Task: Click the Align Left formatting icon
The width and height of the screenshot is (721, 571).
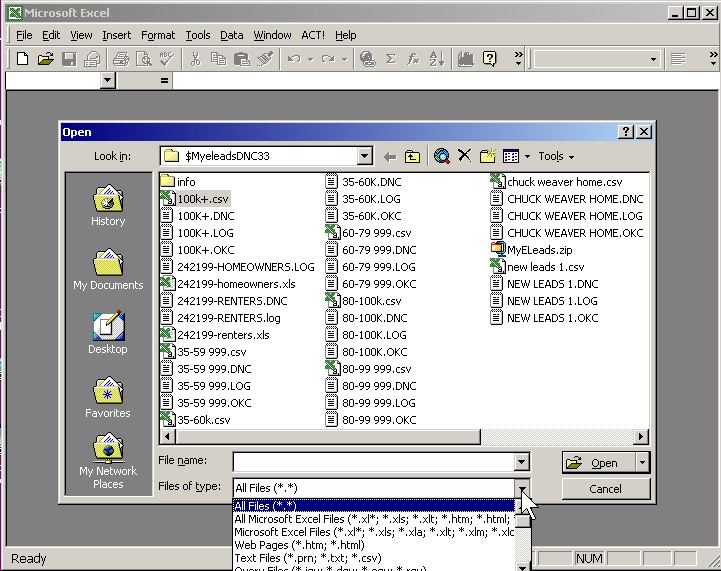Action: tap(678, 59)
